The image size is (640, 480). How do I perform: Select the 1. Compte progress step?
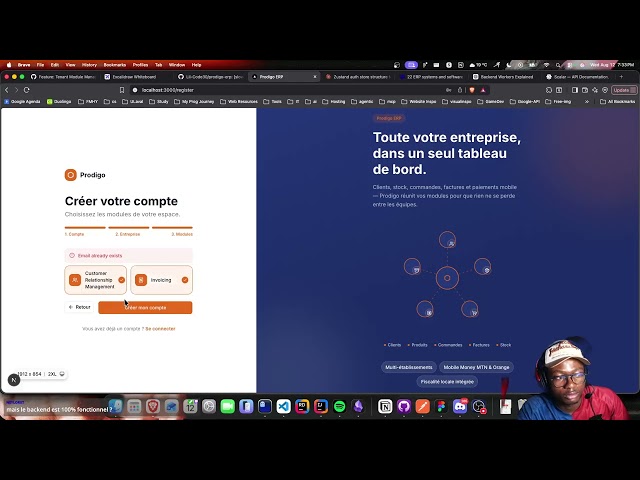(74, 234)
